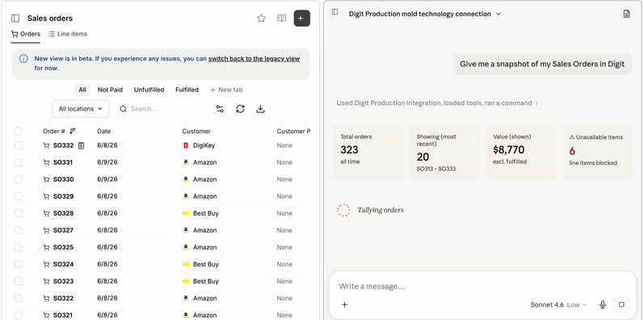Dismiss info icon in beta banner

[x=23, y=59]
